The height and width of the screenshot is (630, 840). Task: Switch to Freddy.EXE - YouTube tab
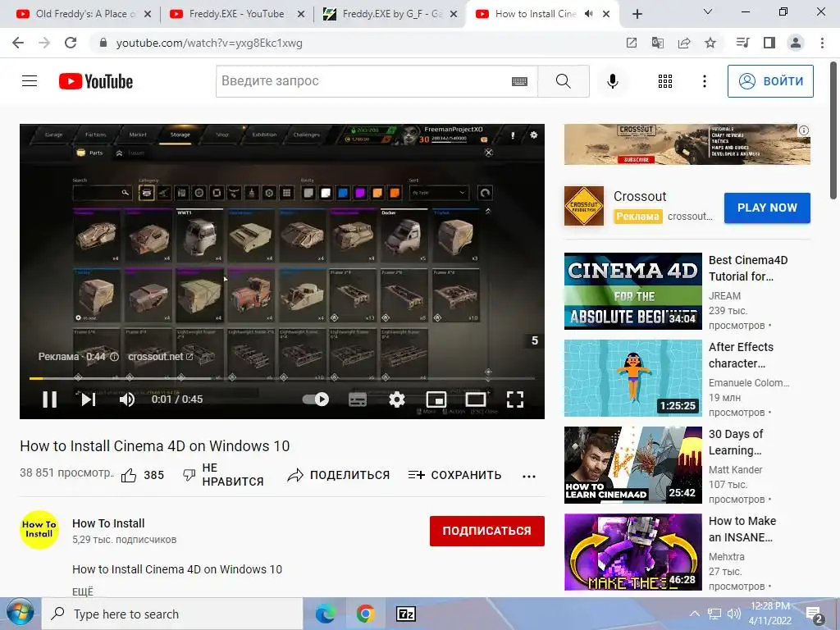(236, 14)
